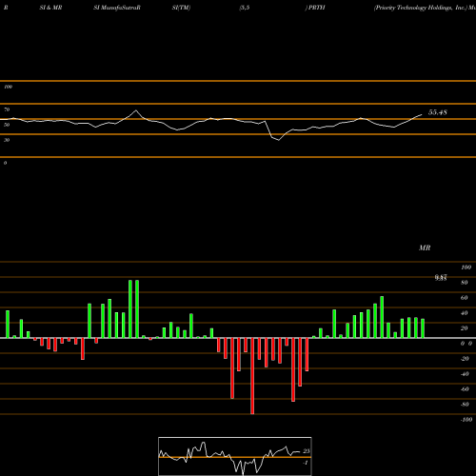
Task: Click the MR axis label 40
Action: point(465,313)
